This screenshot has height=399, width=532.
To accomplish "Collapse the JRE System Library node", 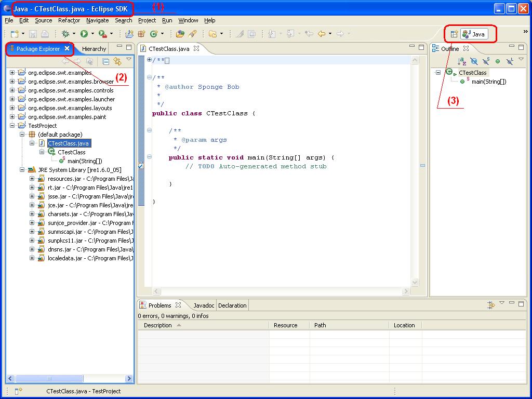I will tap(22, 170).
